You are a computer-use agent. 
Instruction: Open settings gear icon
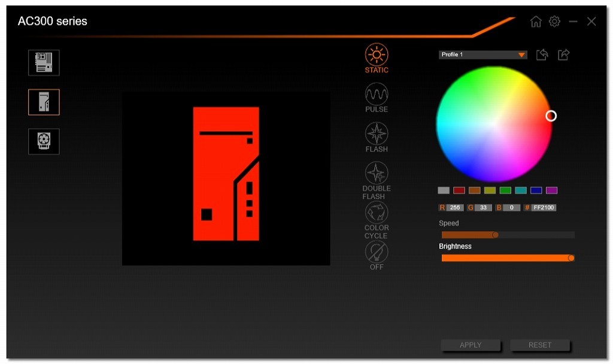(554, 21)
